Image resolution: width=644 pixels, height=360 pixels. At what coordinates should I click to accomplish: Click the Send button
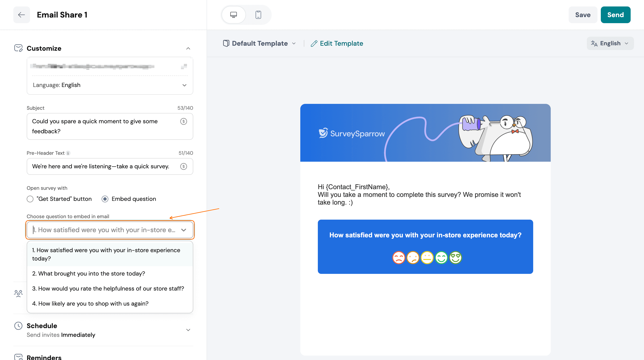615,15
